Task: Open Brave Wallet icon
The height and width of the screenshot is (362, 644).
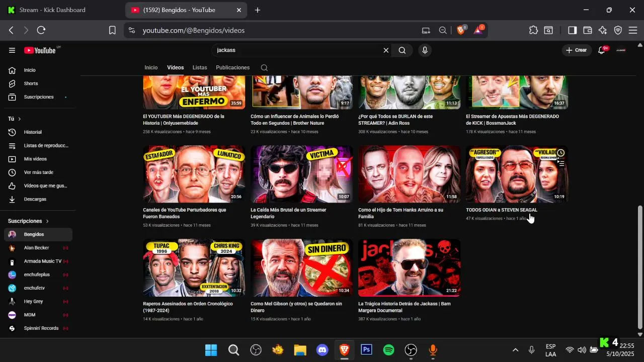Action: (587, 30)
